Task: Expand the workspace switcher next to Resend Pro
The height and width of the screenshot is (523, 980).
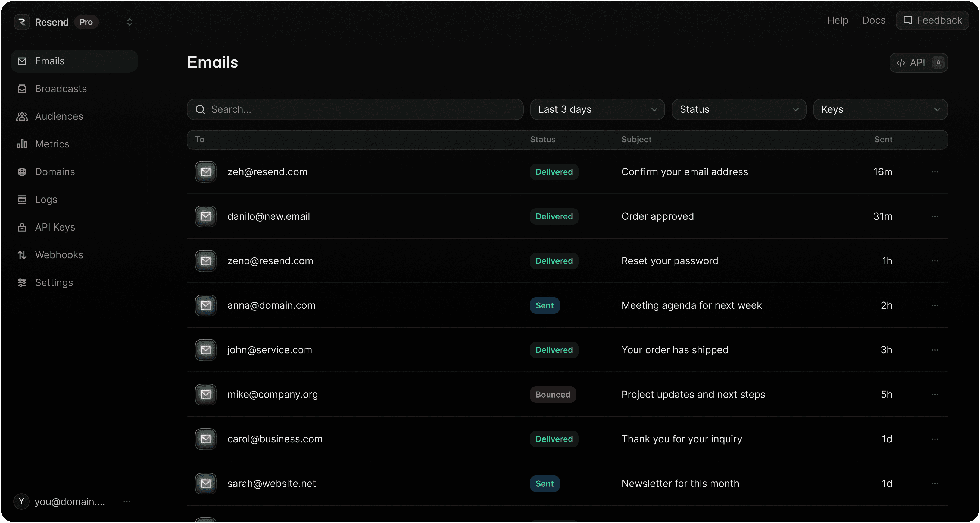Action: (x=130, y=22)
